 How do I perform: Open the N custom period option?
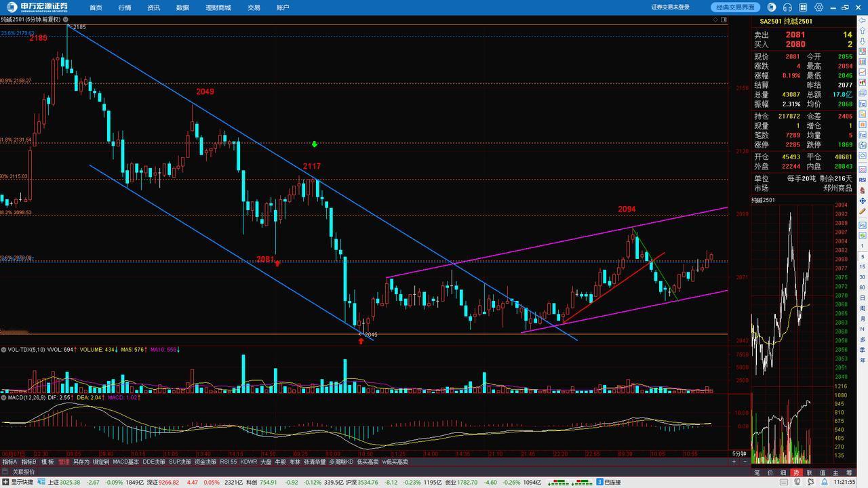pyautogui.click(x=863, y=329)
